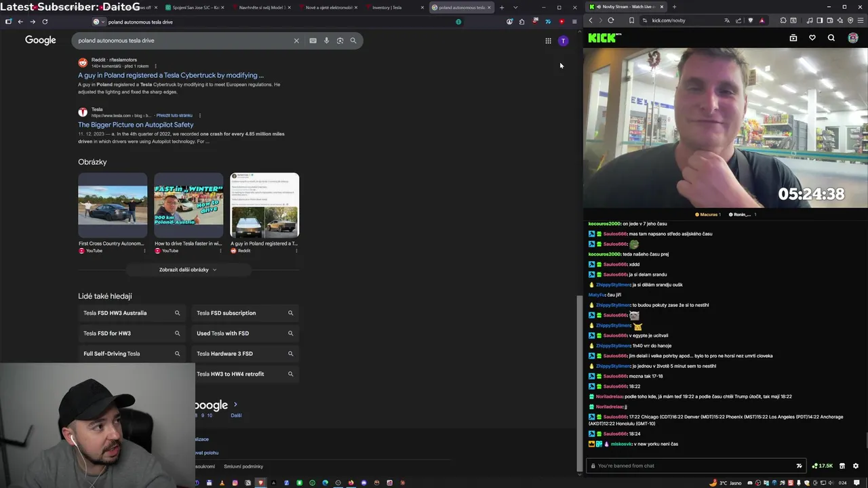Open Brave VPN shield icon
The image size is (868, 488).
(x=850, y=20)
